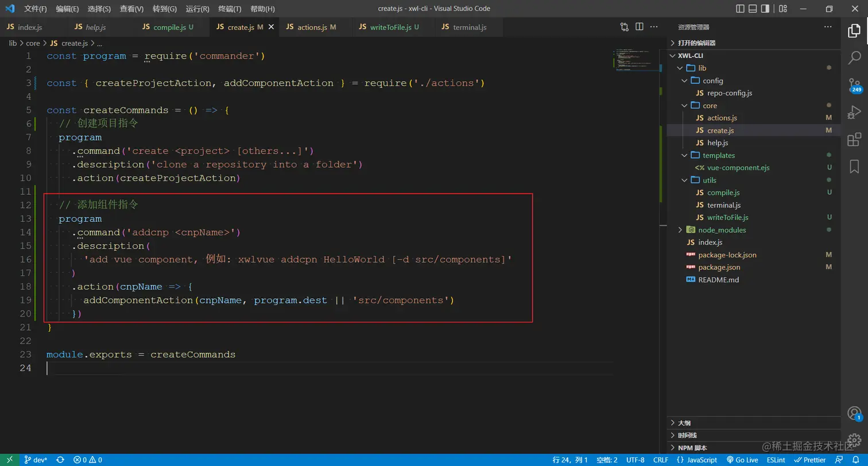Open the notifications bell
Viewport: 868px width, 466px height.
(855, 460)
